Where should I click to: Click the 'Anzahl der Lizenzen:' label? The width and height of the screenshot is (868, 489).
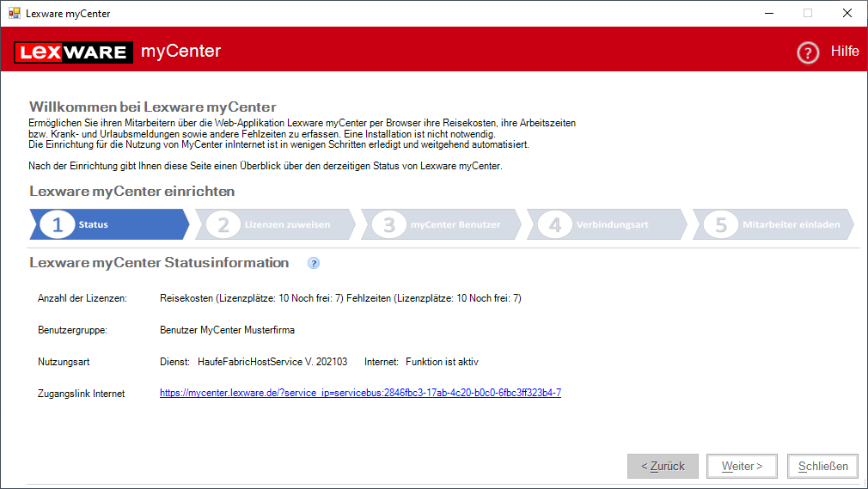click(83, 298)
